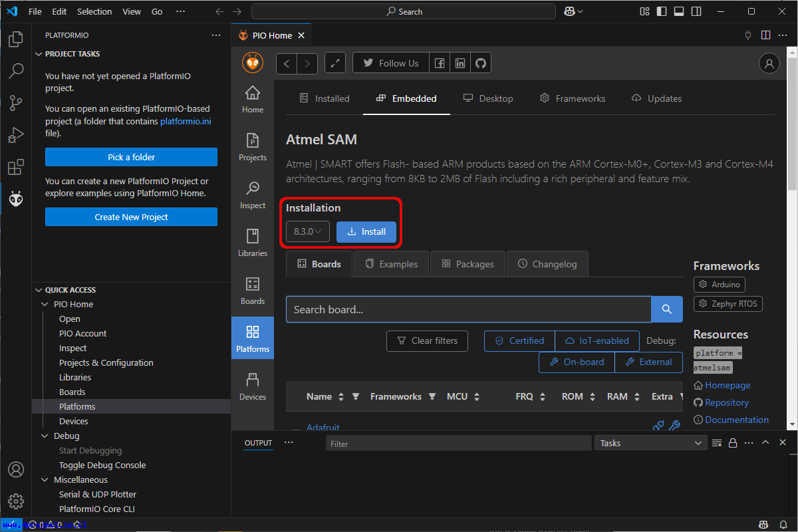Click the Follow Us button
Screen dimensions: 798x532
[x=391, y=63]
